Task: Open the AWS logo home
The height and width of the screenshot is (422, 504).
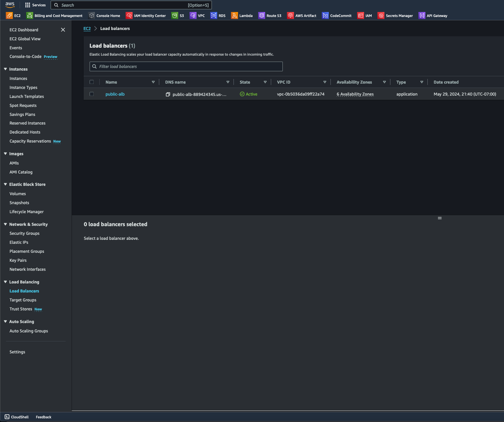Action: [10, 5]
